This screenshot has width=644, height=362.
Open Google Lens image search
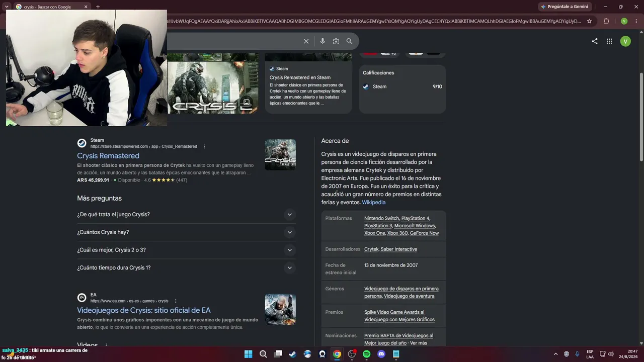tap(336, 41)
